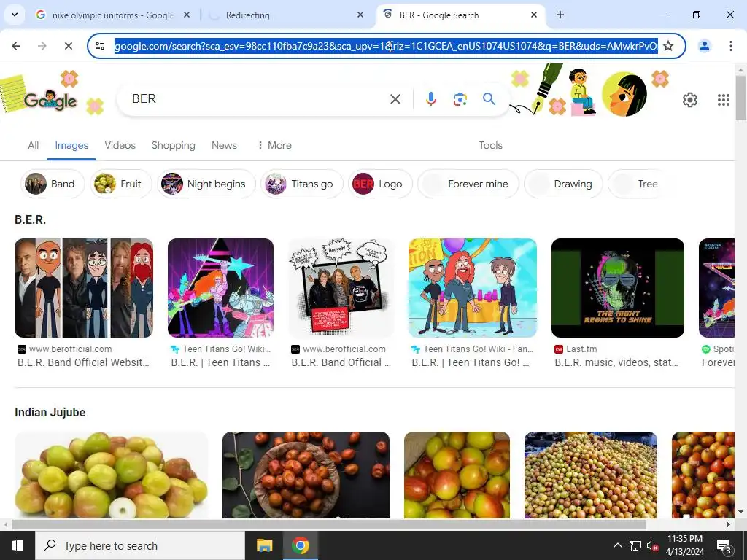
Task: Stop loading the page
Action: click(68, 46)
